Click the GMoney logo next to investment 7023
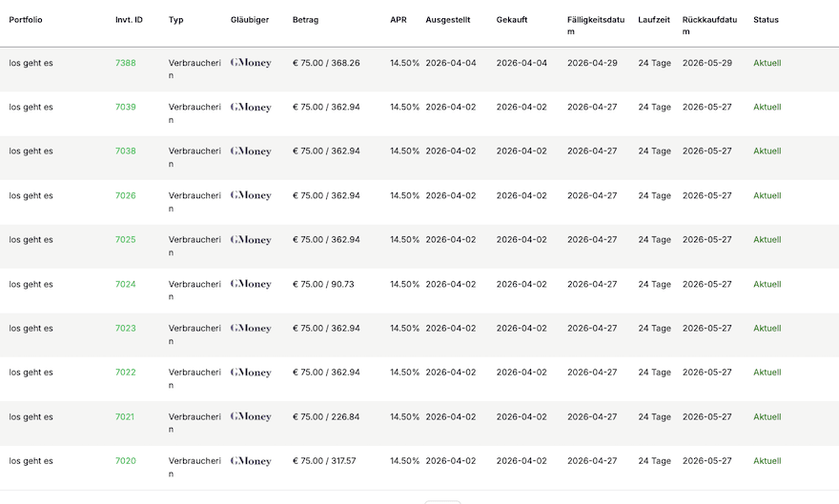 tap(251, 329)
